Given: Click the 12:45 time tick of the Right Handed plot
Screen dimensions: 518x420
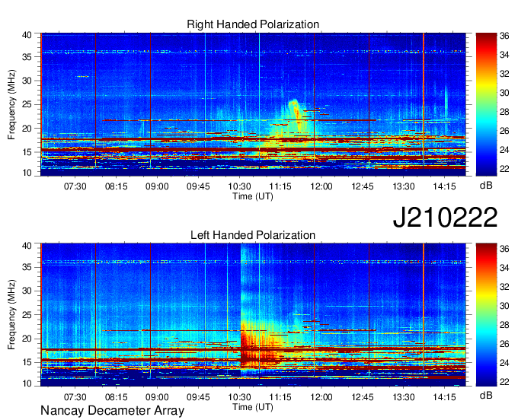Looking at the screenshot, I should (x=363, y=186).
